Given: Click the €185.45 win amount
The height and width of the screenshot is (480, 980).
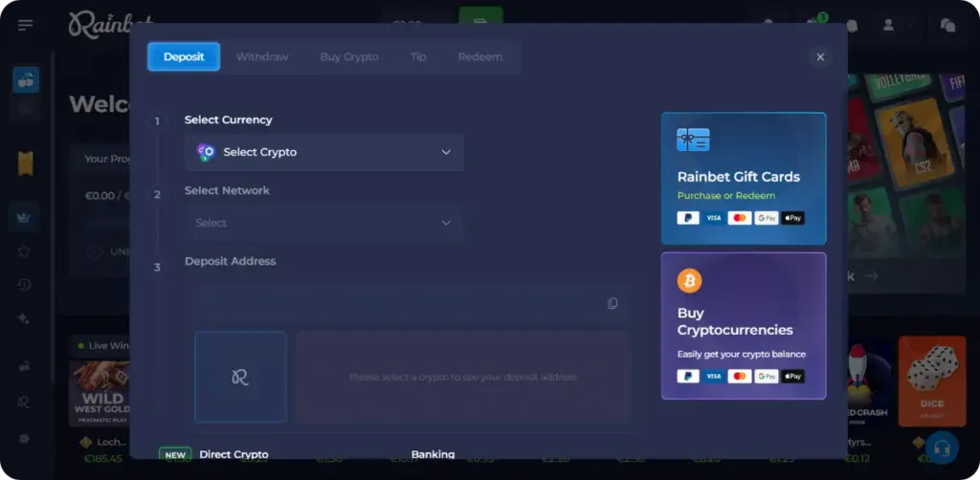Looking at the screenshot, I should click(x=103, y=459).
